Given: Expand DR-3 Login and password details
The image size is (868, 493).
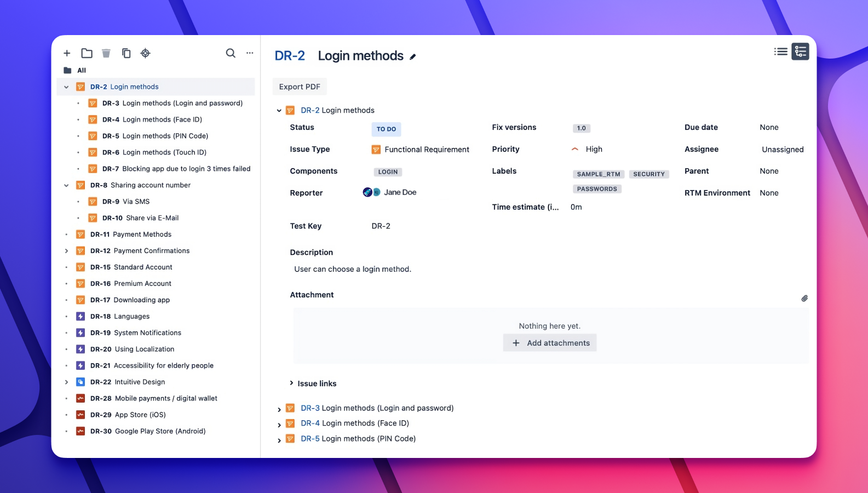Looking at the screenshot, I should point(279,409).
